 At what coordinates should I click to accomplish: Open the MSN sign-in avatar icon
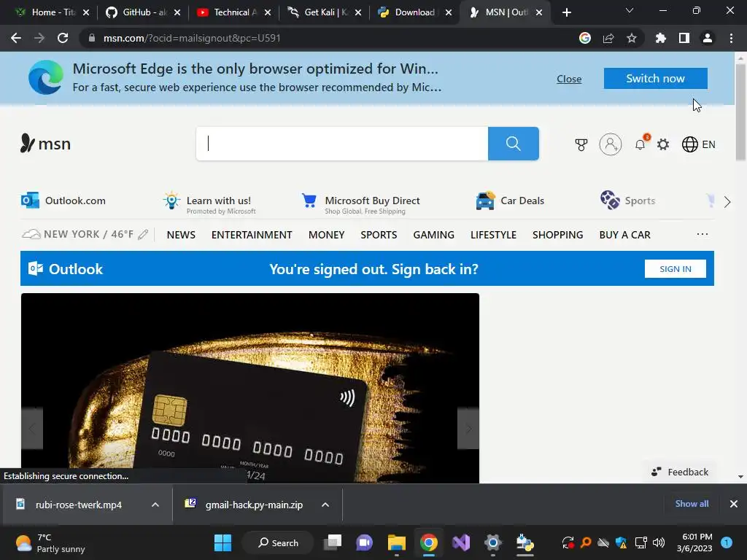pyautogui.click(x=611, y=144)
